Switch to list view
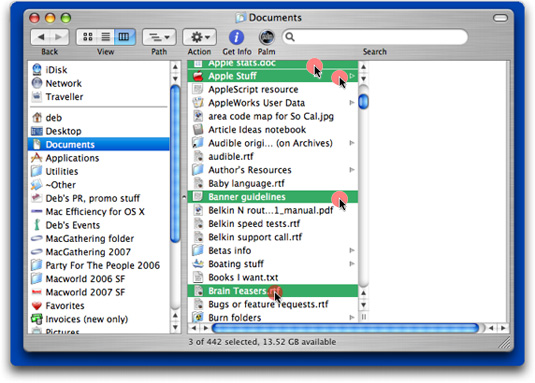Viewport: 535px width, 383px height. [106, 37]
